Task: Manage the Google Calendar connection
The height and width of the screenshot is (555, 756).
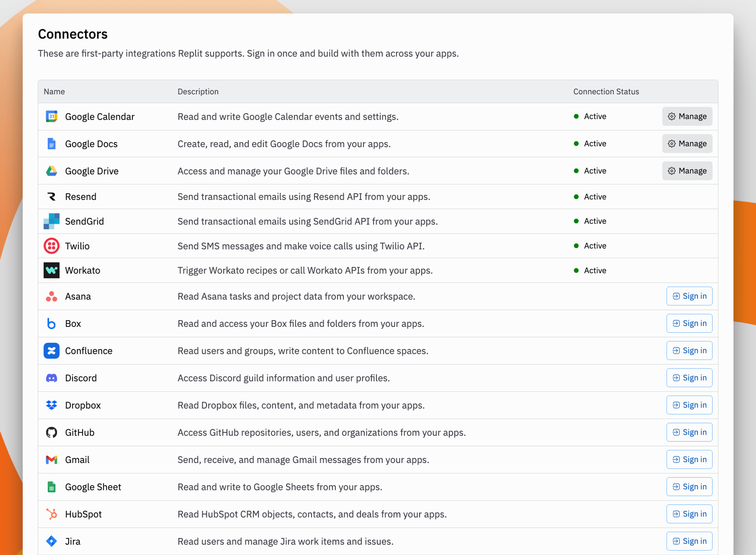Action: pyautogui.click(x=687, y=117)
